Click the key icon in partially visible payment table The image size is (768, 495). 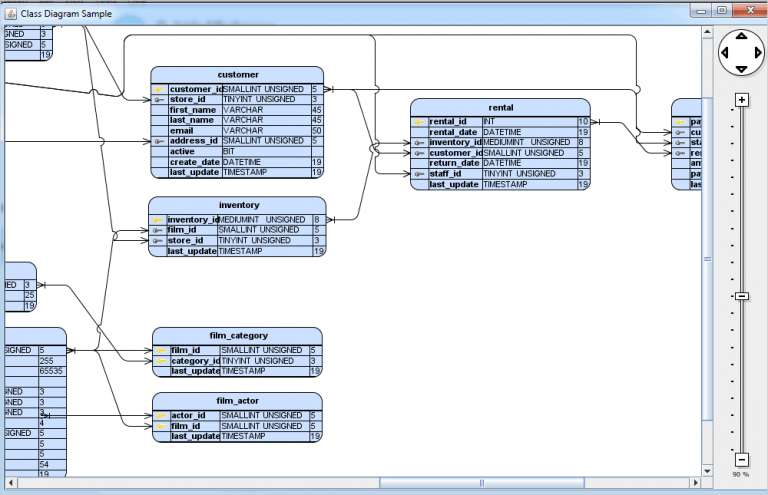tap(680, 122)
